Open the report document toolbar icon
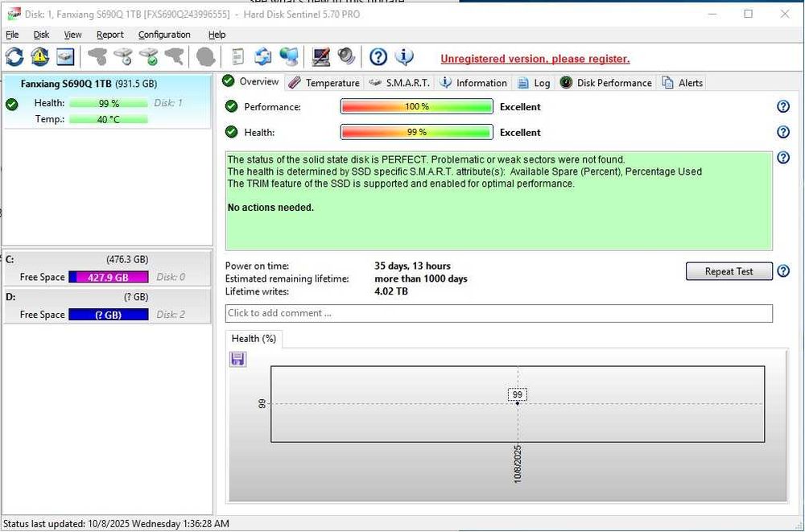This screenshot has width=805, height=532. pos(237,56)
